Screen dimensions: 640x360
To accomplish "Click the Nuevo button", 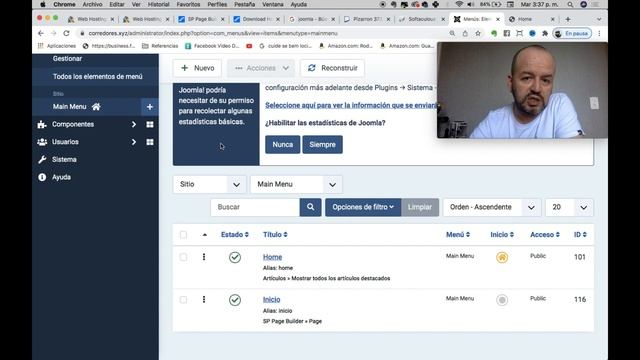I will (x=197, y=68).
